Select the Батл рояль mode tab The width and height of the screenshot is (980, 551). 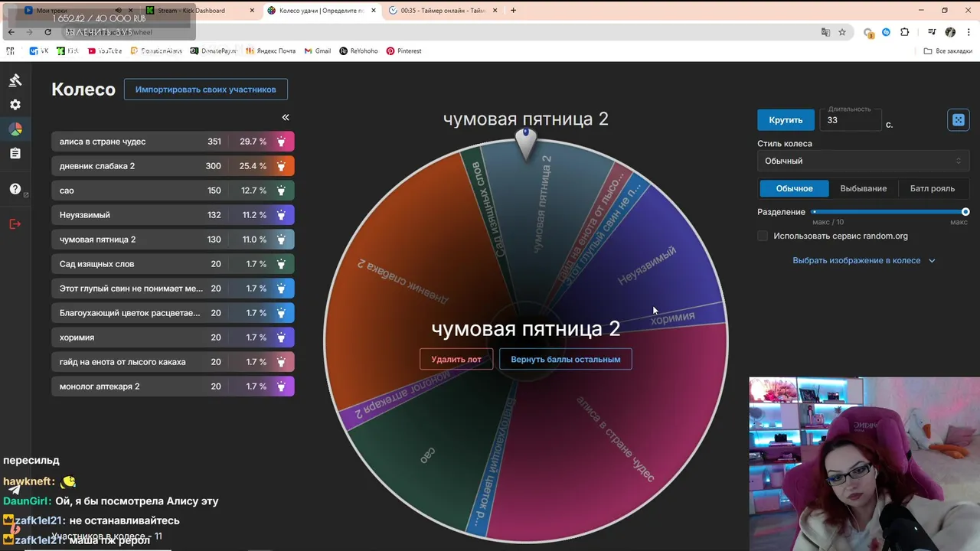(932, 188)
